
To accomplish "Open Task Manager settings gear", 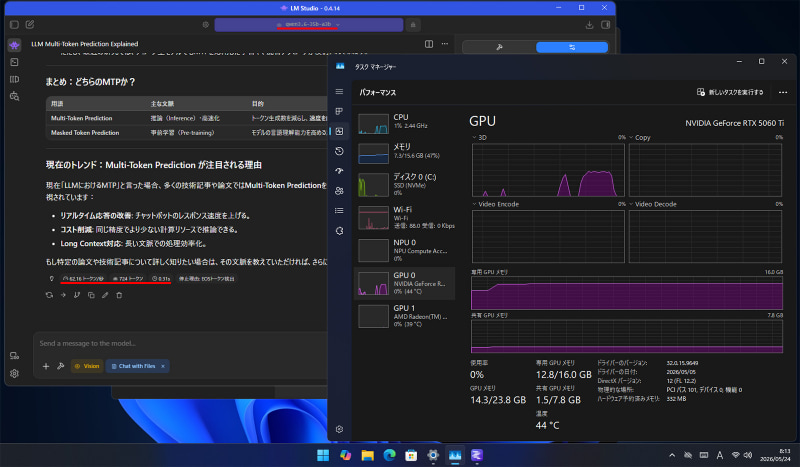I will coord(339,429).
